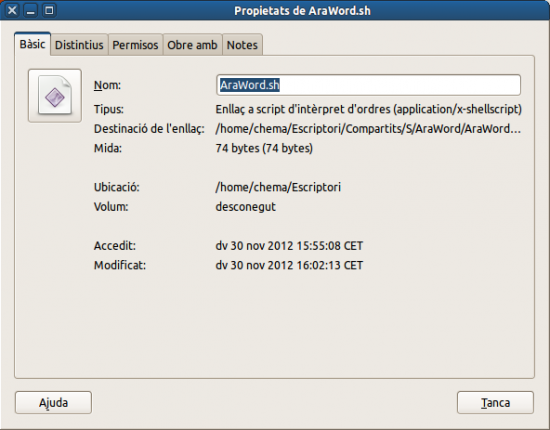Click the Accedit timestamp 15:55:08 CET
This screenshot has height=430, width=550.
[289, 246]
